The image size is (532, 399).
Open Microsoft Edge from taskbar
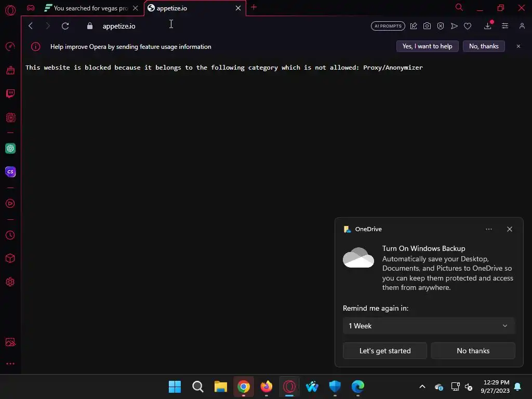357,387
